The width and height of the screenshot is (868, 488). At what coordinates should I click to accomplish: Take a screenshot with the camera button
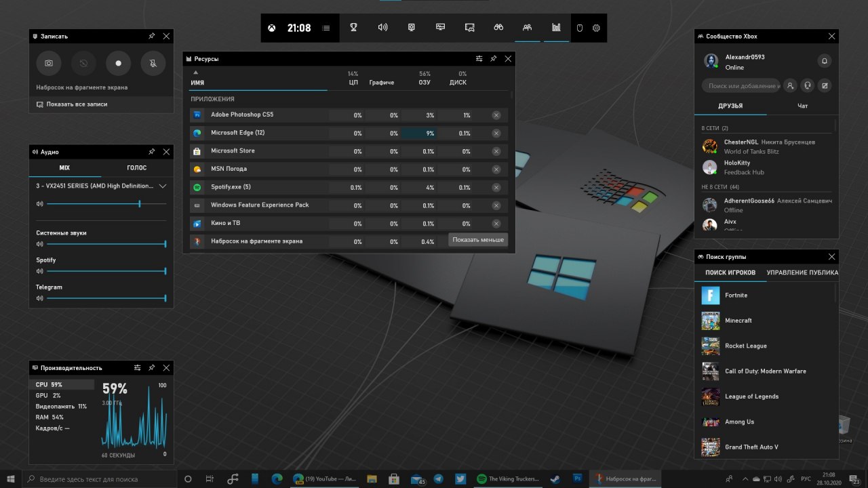[49, 63]
